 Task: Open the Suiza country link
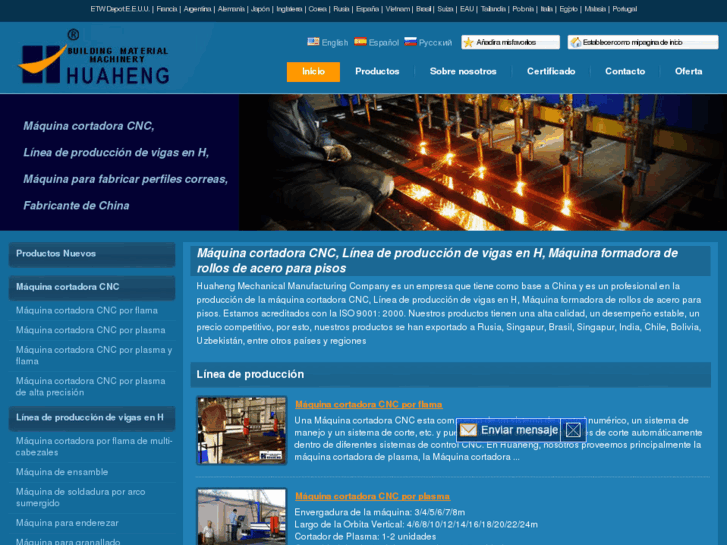pyautogui.click(x=445, y=9)
